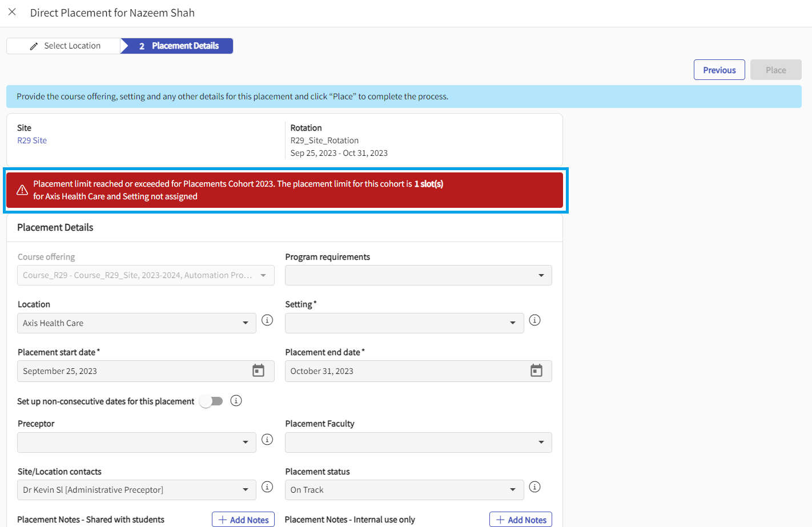This screenshot has height=527, width=812.
Task: Add notes shared with students
Action: tap(243, 520)
